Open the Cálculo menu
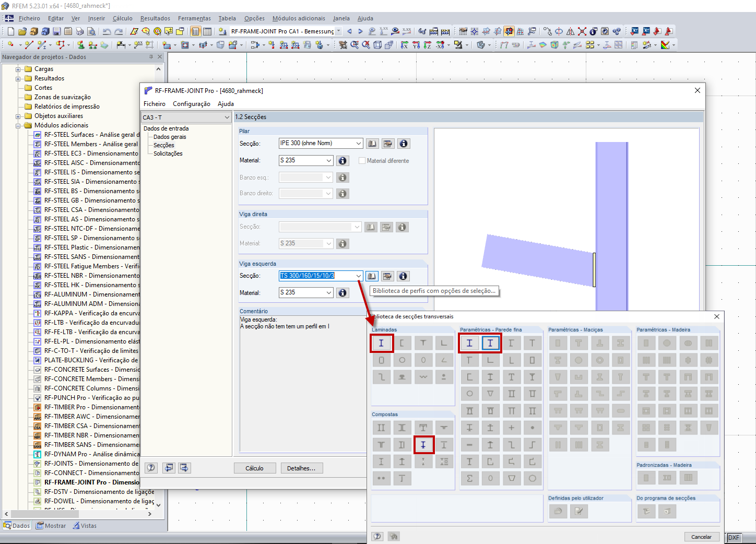This screenshot has width=756, height=544. [x=123, y=18]
